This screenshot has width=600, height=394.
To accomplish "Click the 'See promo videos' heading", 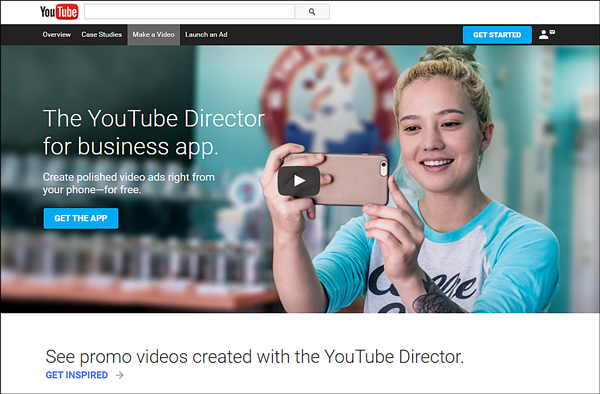I will tap(254, 357).
